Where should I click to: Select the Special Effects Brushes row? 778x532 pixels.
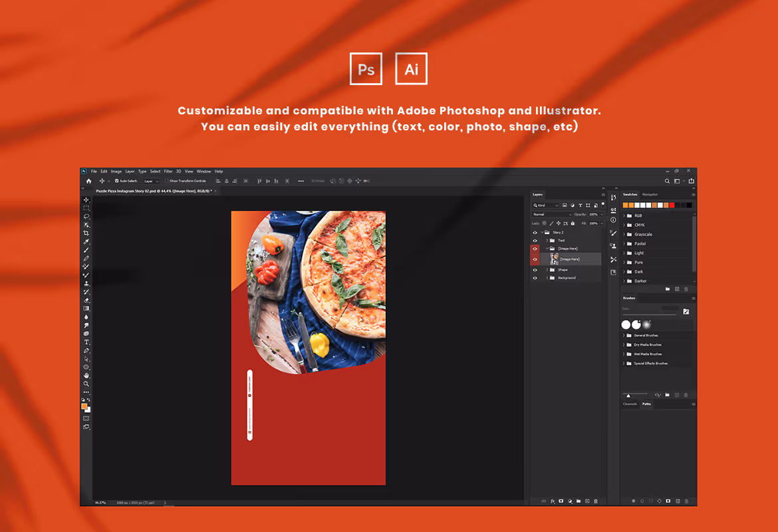coord(656,364)
